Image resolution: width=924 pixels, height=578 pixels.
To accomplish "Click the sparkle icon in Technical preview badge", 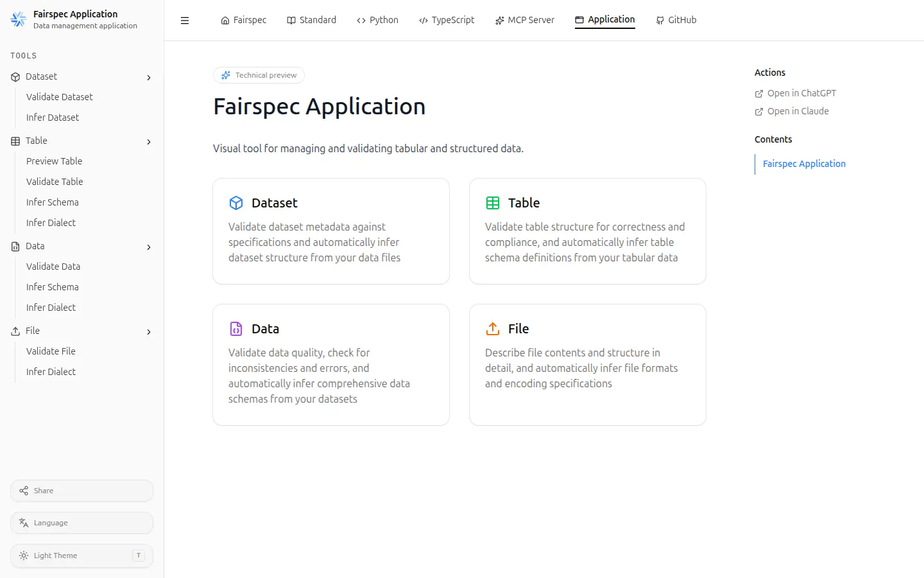I will click(226, 75).
